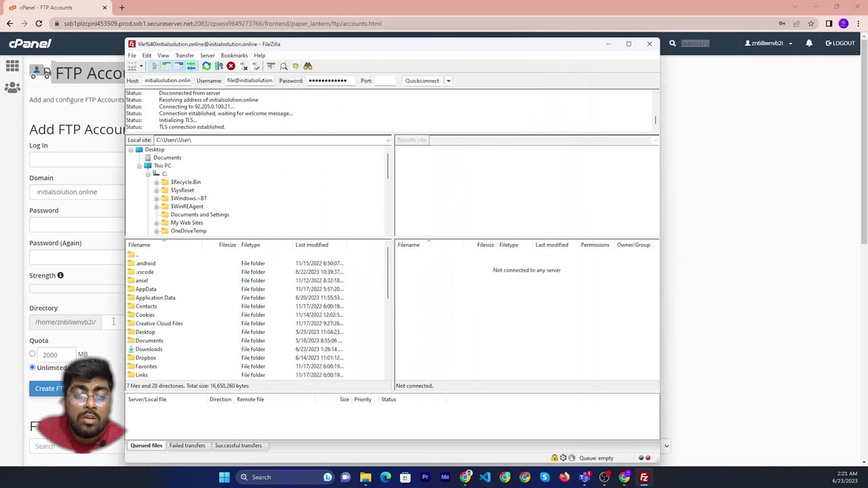Click the speed limits icon in status bar
Viewport: 868px width, 488px height.
coord(572,458)
